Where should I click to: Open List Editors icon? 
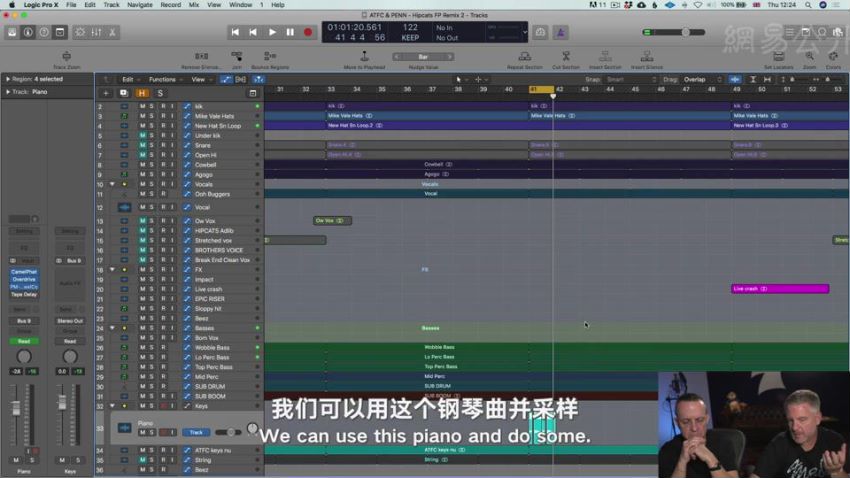790,33
